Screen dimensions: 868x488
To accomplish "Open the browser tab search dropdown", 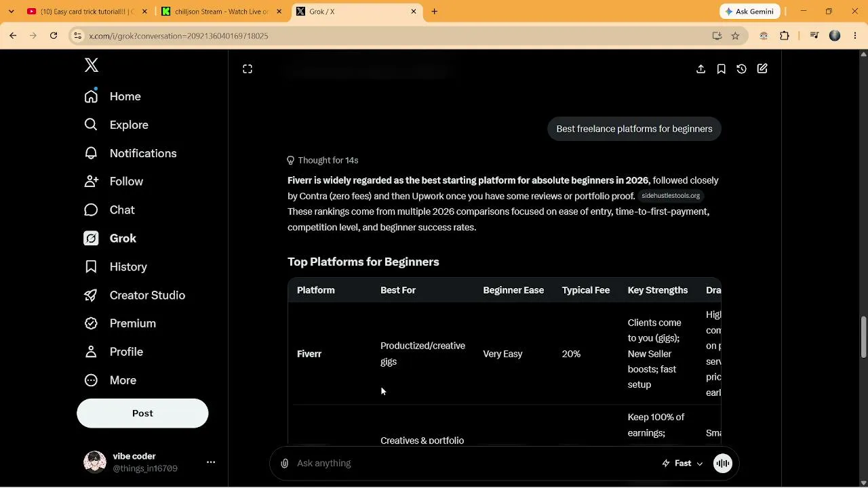I will pyautogui.click(x=11, y=12).
